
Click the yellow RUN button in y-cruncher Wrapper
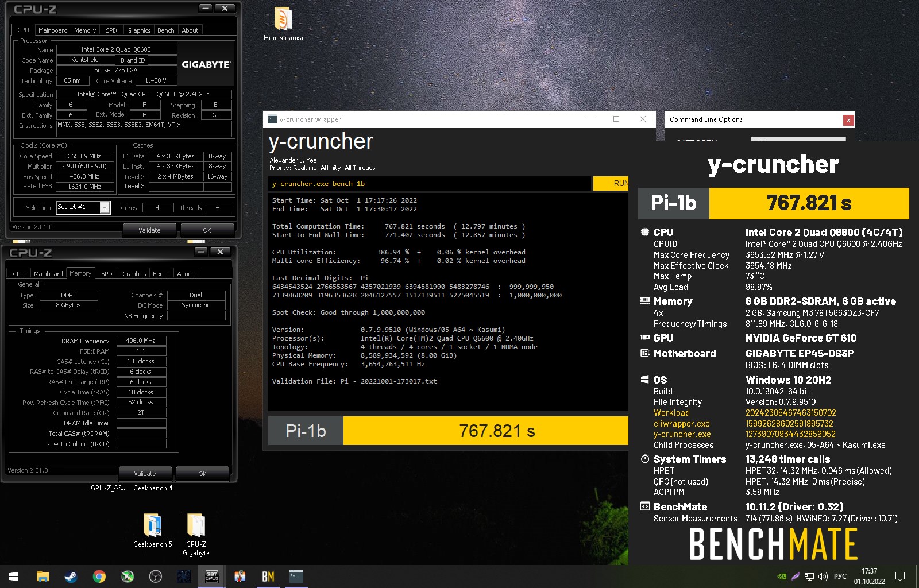(x=611, y=183)
